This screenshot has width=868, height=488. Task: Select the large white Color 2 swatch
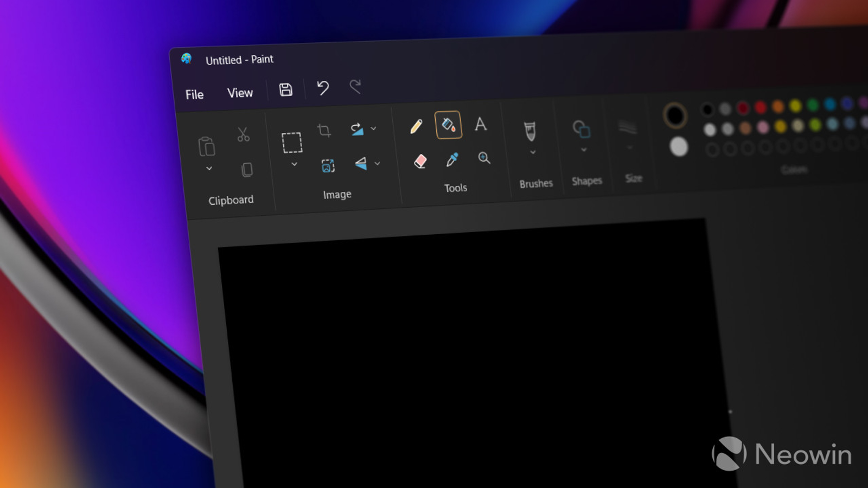(679, 146)
